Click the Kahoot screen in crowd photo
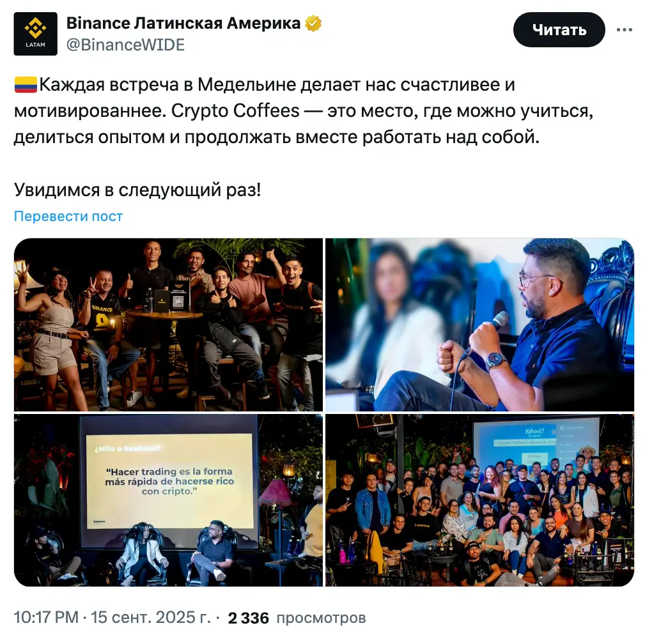This screenshot has height=644, width=645. (536, 442)
